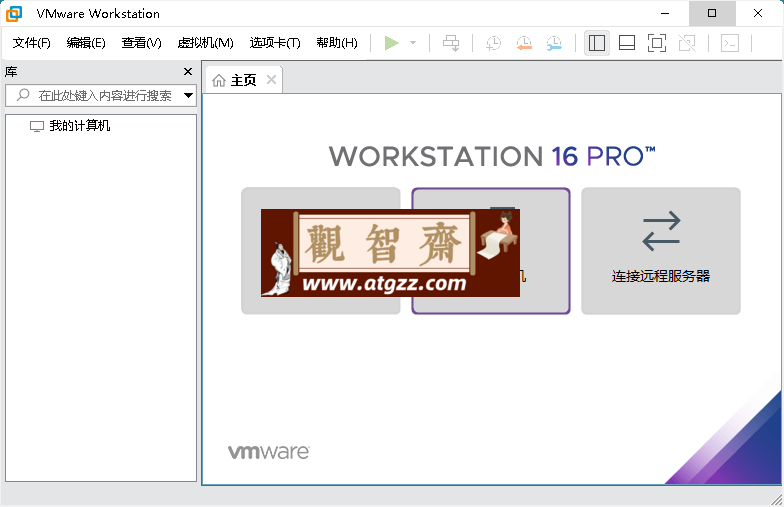Screen dimensions: 784x507
Task: Expand the power options dropdown arrow
Action: [x=413, y=43]
